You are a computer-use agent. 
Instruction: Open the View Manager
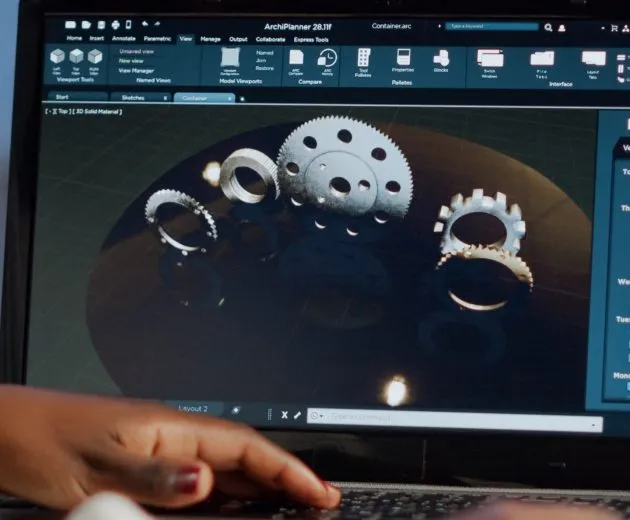click(x=136, y=71)
